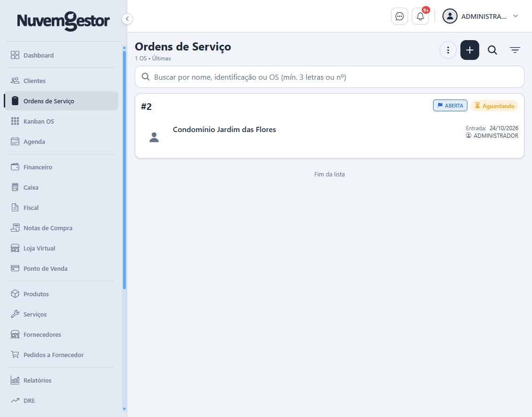This screenshot has height=417, width=532.
Task: Click the administrator profile avatar
Action: pyautogui.click(x=450, y=17)
